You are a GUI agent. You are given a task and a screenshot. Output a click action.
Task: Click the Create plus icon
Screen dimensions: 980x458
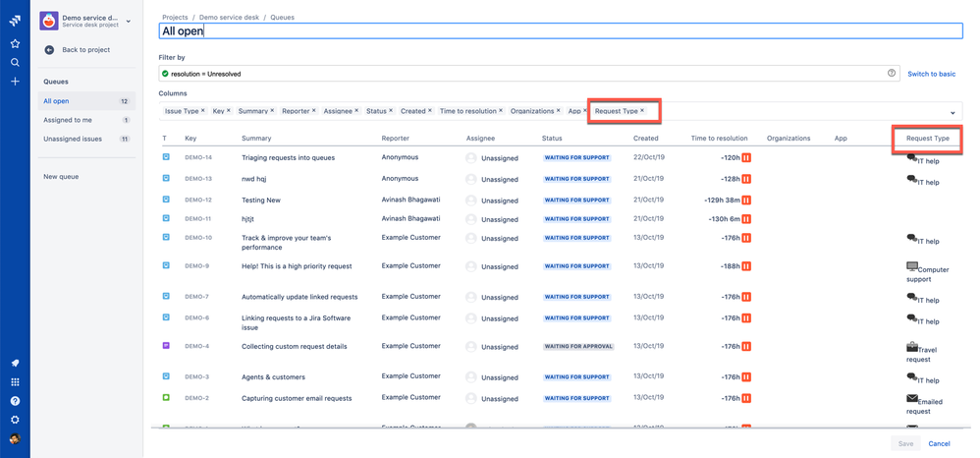pos(15,81)
